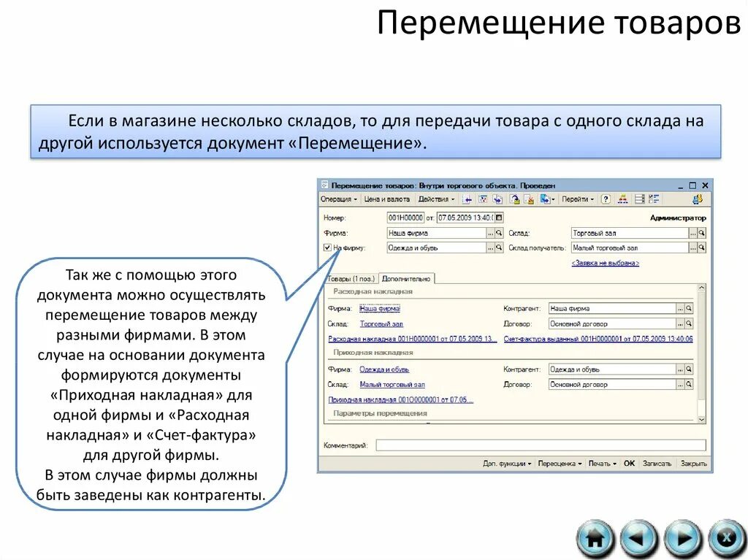Click the users icon at toolbar right end
Image resolution: width=748 pixels, height=560 pixels.
coord(698,199)
